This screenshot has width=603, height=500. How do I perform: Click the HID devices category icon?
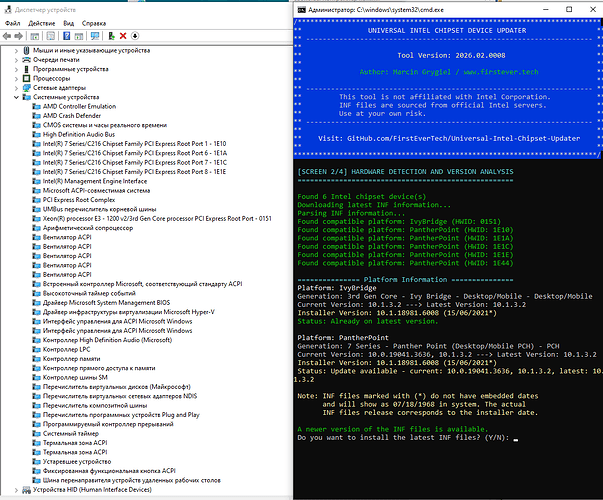(x=26, y=490)
